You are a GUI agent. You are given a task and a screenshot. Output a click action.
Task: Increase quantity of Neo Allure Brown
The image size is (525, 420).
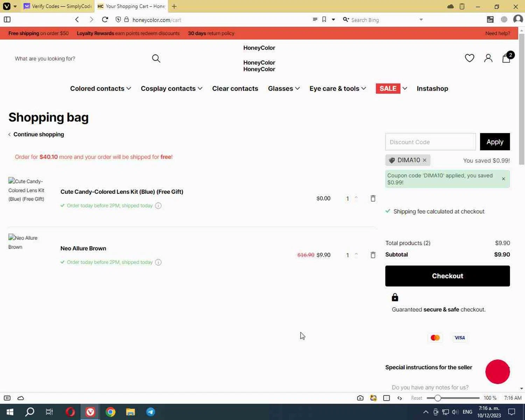tap(356, 254)
